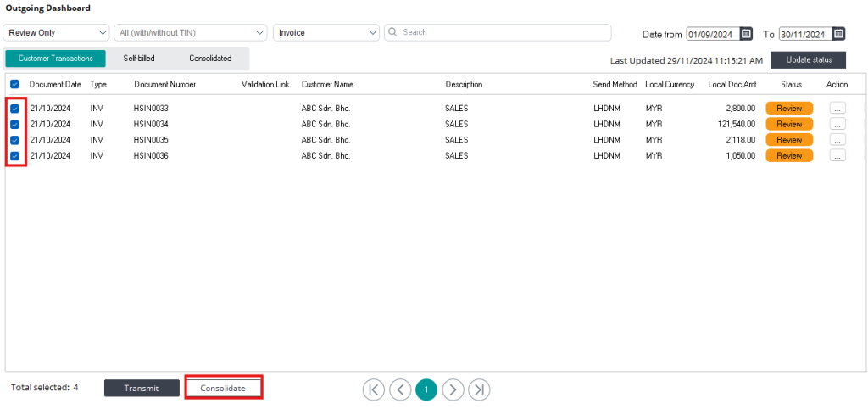Open the To date calendar picker icon

click(838, 34)
